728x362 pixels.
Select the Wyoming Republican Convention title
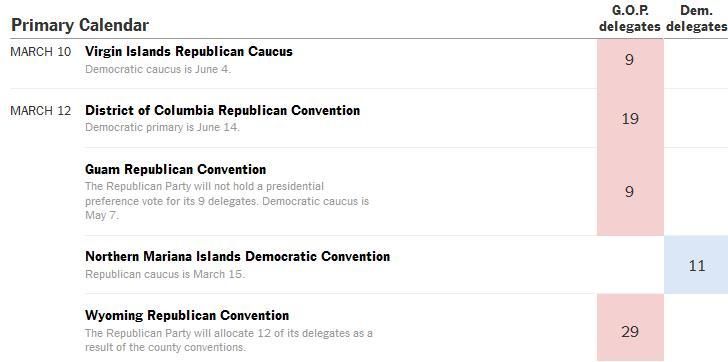187,316
